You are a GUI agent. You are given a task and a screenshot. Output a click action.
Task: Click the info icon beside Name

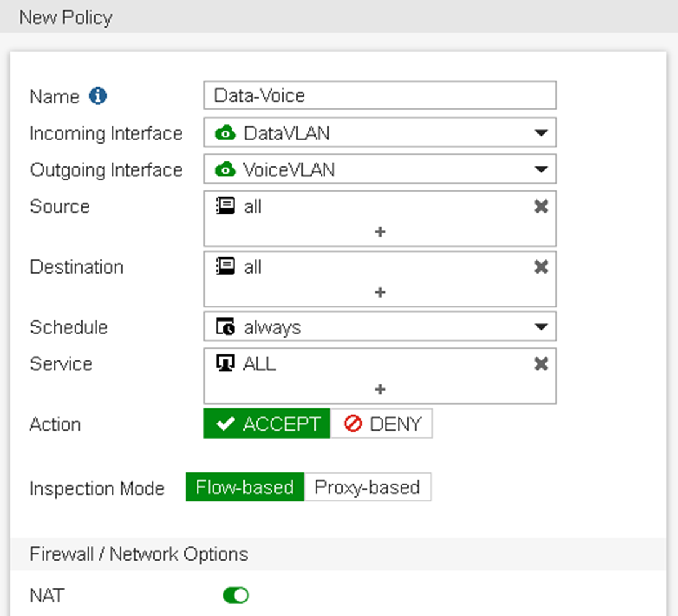pyautogui.click(x=99, y=96)
